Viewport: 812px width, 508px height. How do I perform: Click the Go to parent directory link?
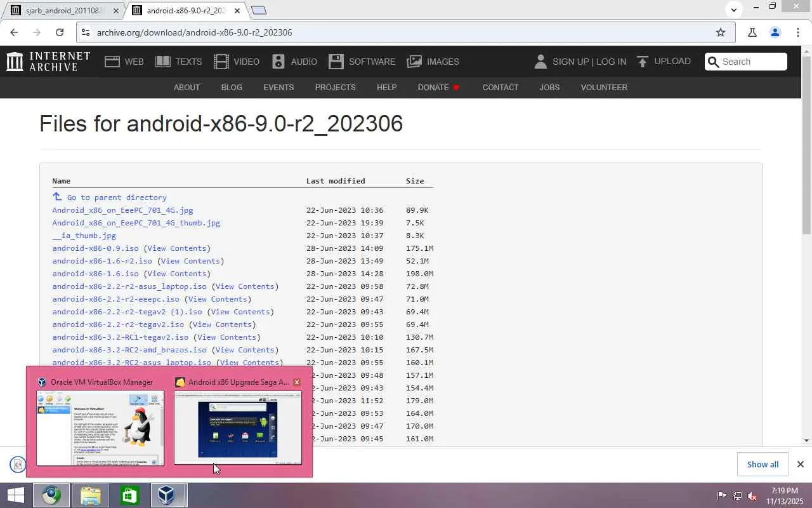click(117, 197)
